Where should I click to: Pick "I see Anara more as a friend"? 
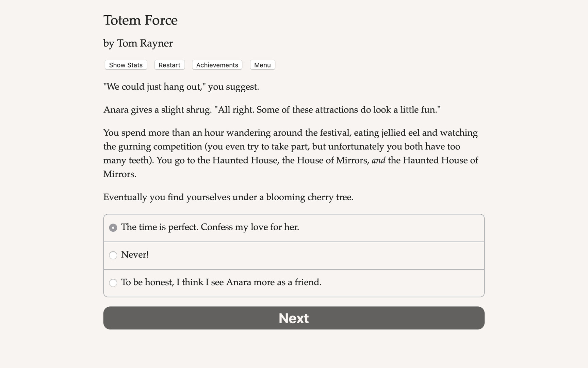113,283
